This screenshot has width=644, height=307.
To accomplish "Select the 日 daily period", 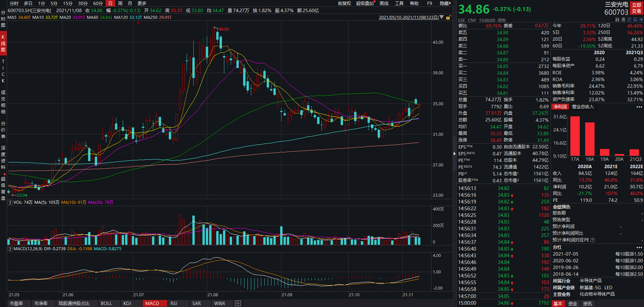I will (110, 3).
